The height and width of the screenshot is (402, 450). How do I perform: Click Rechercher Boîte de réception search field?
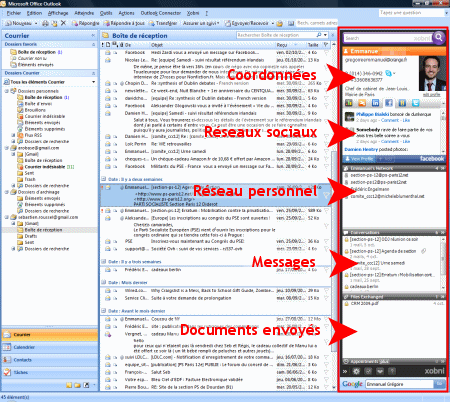[276, 35]
